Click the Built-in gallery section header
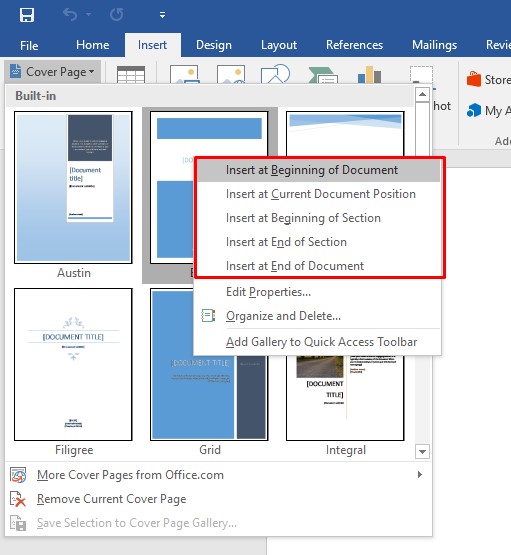Screen dimensions: 511x555 point(210,96)
